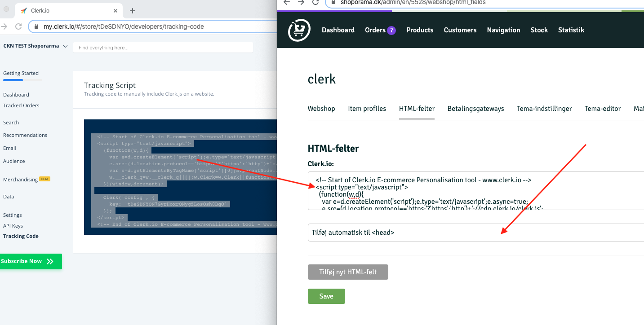Open a new browser tab

pyautogui.click(x=133, y=11)
